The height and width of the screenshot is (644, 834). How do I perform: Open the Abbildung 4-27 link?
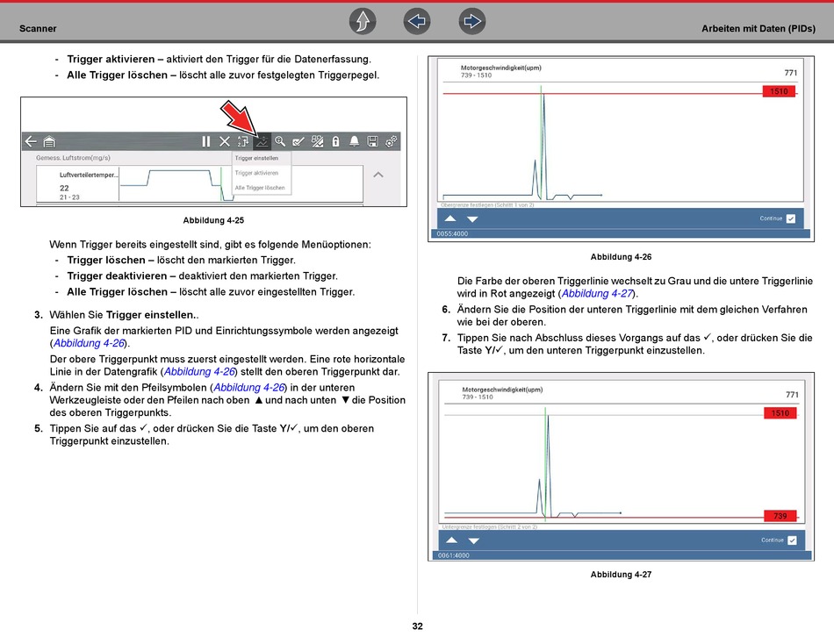pos(597,294)
